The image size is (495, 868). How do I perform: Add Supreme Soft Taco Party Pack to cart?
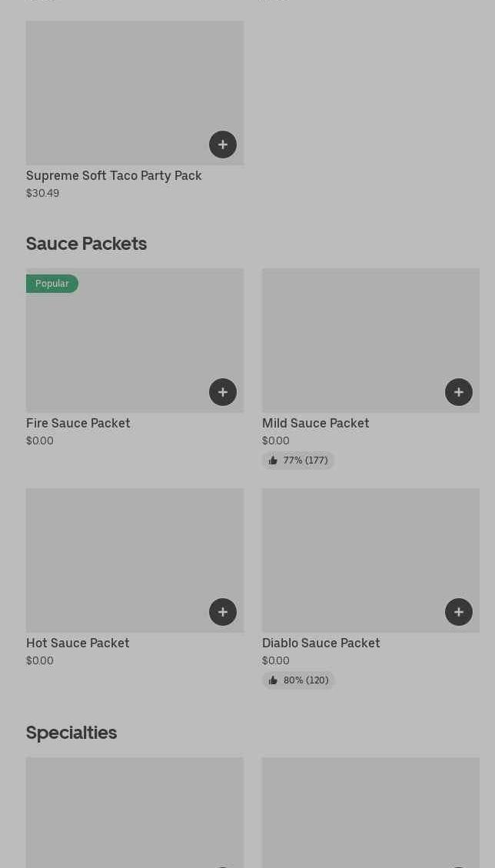coord(223,145)
